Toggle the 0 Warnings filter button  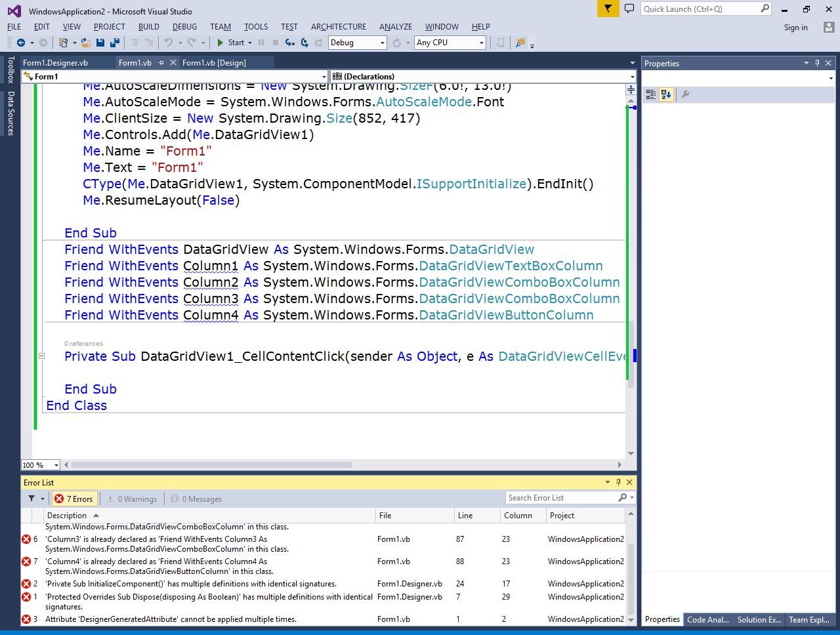(x=132, y=499)
